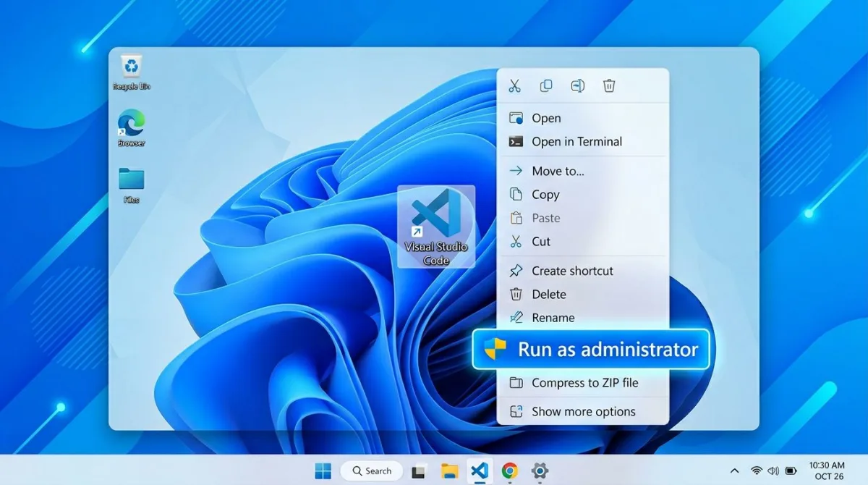
Task: Open File Explorer from the taskbar
Action: (449, 471)
